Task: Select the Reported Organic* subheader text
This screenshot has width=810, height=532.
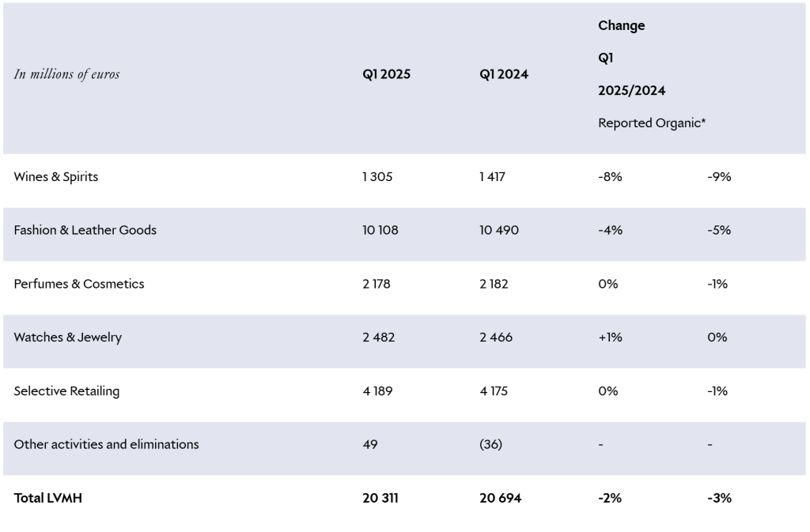Action: [x=652, y=123]
